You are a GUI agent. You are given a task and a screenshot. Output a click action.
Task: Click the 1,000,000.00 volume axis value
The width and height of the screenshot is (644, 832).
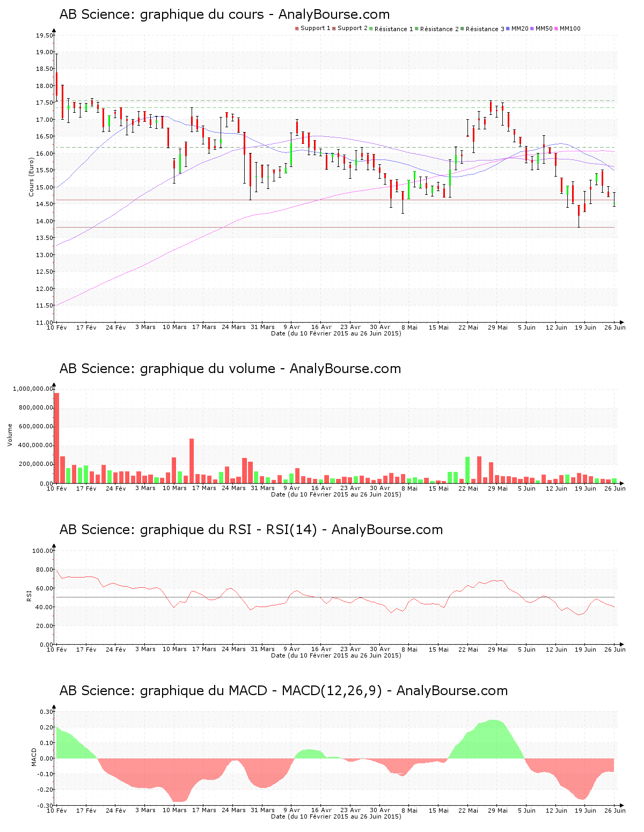pyautogui.click(x=33, y=389)
